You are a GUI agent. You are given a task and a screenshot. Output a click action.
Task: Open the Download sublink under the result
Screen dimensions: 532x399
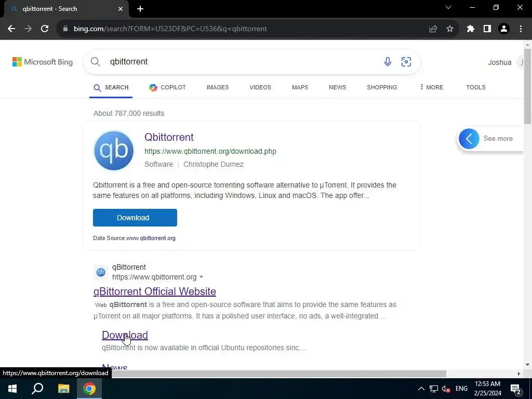125,335
